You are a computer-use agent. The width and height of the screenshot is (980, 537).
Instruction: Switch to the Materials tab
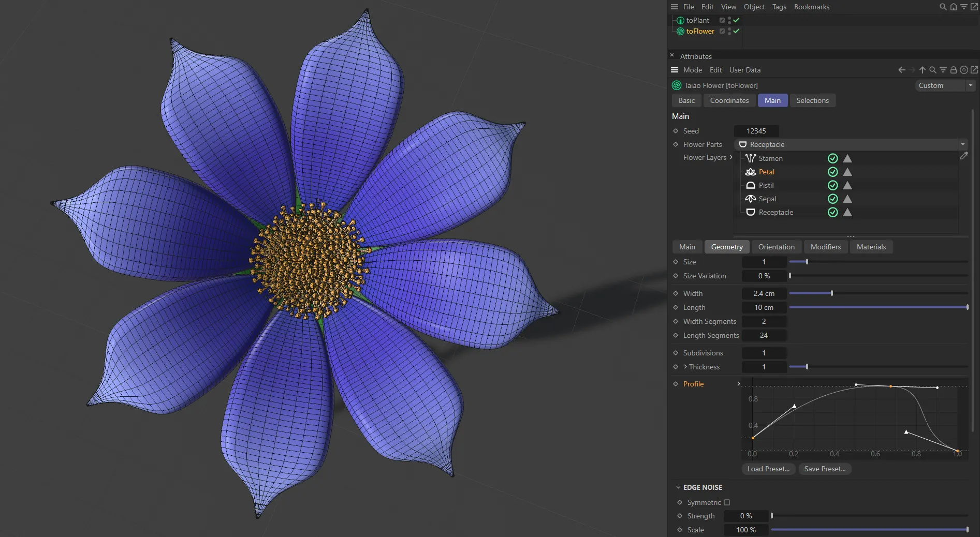pos(871,247)
